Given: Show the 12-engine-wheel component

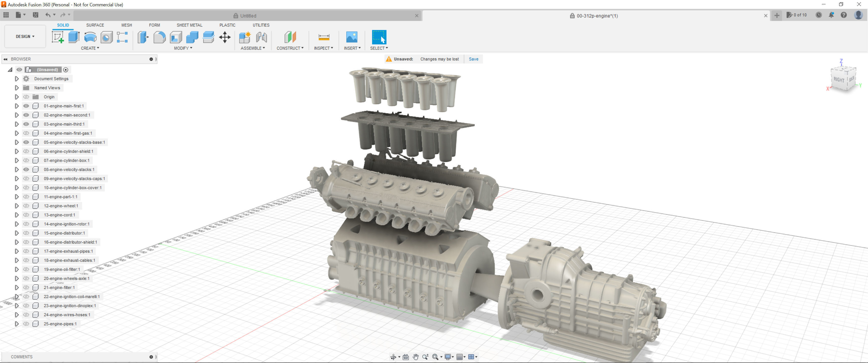Looking at the screenshot, I should [x=26, y=206].
